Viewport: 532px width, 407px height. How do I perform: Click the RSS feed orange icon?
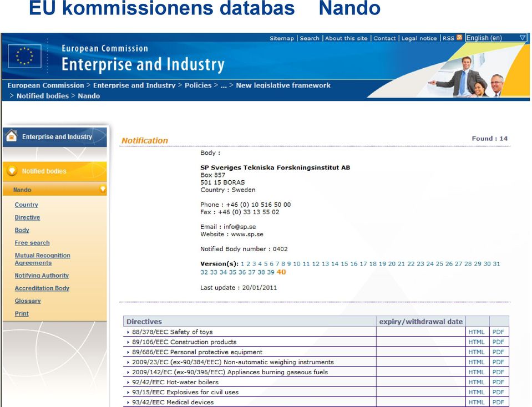[x=459, y=38]
